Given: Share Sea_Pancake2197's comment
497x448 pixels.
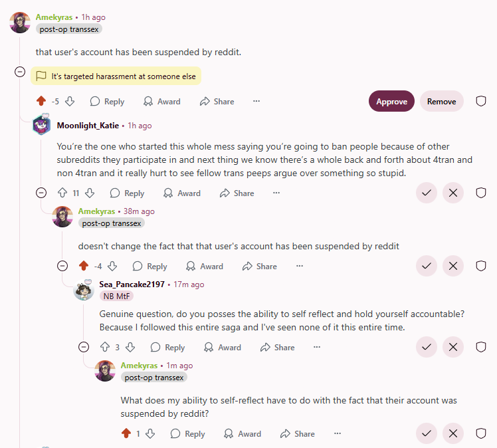Looking at the screenshot, I should pyautogui.click(x=277, y=347).
